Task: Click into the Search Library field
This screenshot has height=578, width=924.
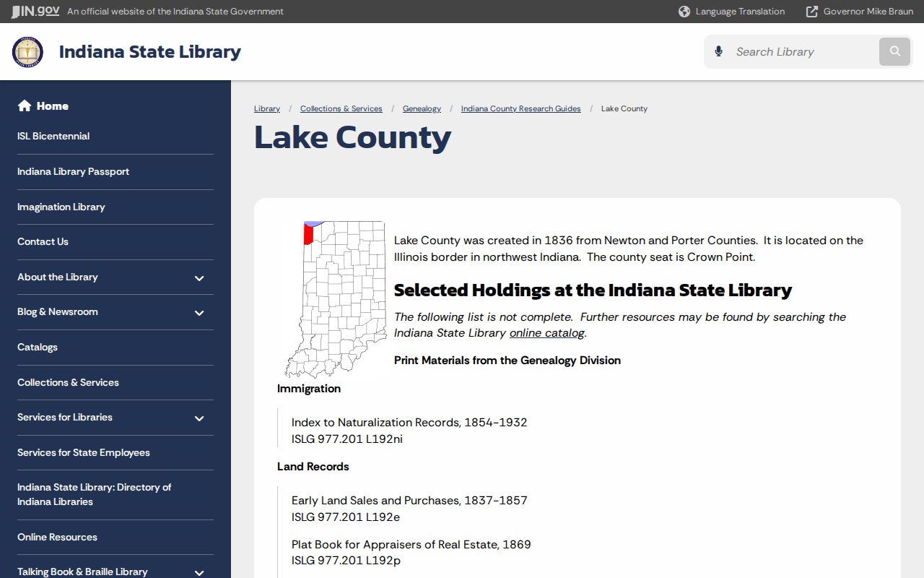Action: coord(804,51)
